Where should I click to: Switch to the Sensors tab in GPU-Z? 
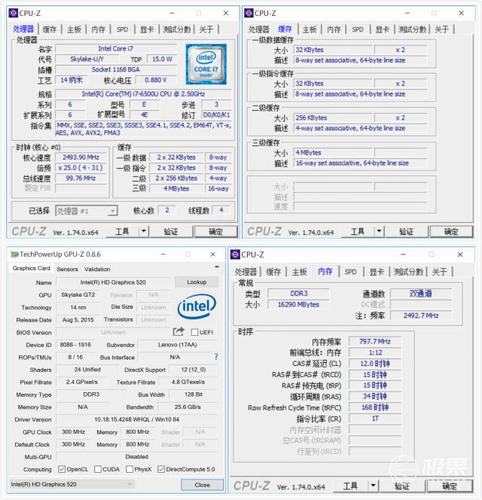pyautogui.click(x=67, y=269)
